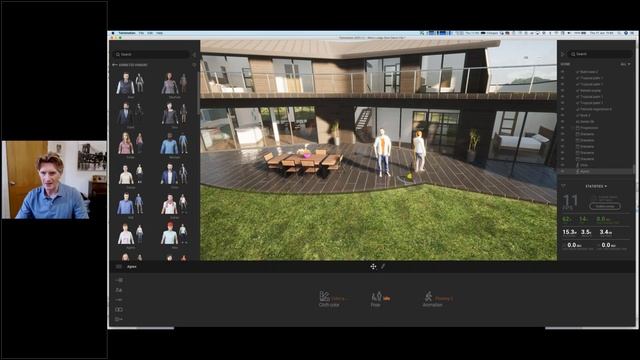Open the Animation setting

pos(437,299)
